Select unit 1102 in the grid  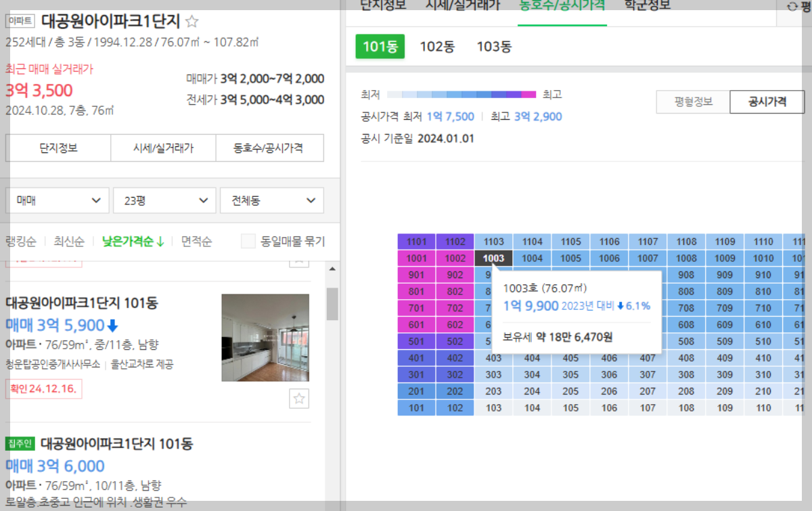click(x=455, y=242)
